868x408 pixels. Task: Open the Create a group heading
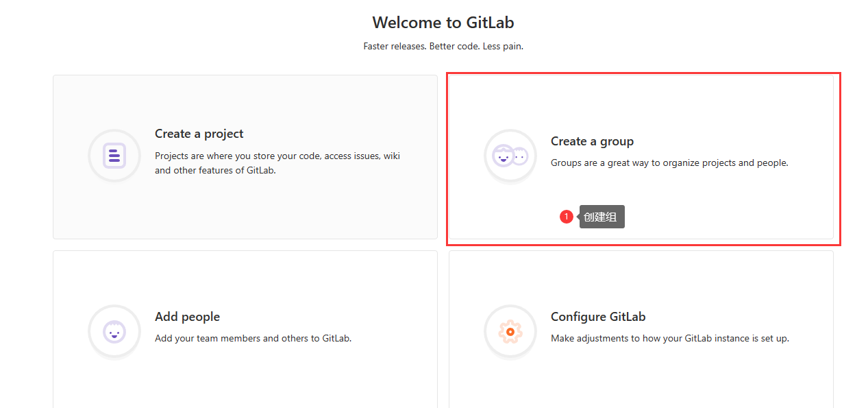coord(593,141)
